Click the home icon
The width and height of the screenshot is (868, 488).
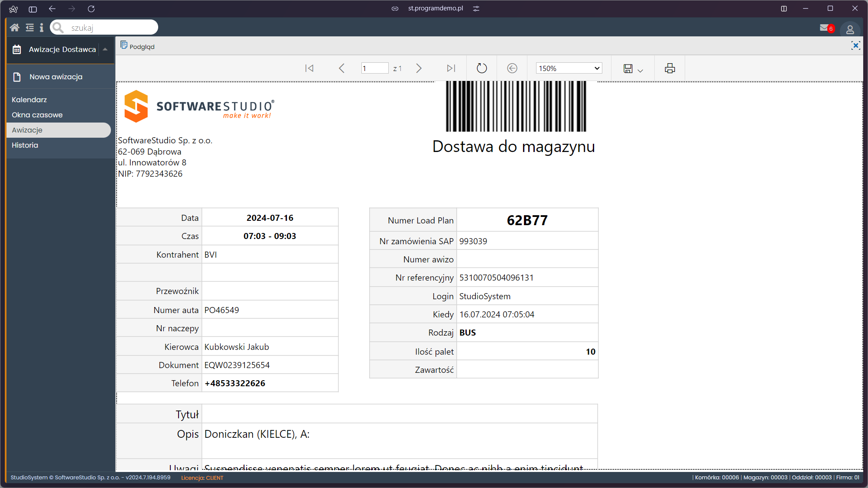click(x=15, y=28)
